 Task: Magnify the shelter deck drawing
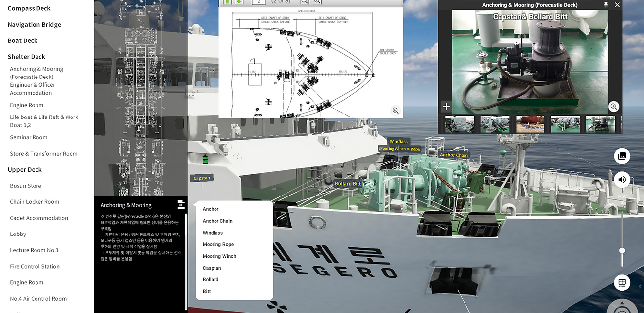tap(395, 111)
